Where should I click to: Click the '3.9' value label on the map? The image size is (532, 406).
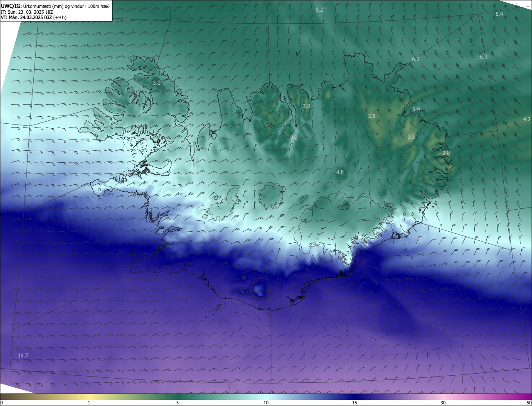[306, 106]
